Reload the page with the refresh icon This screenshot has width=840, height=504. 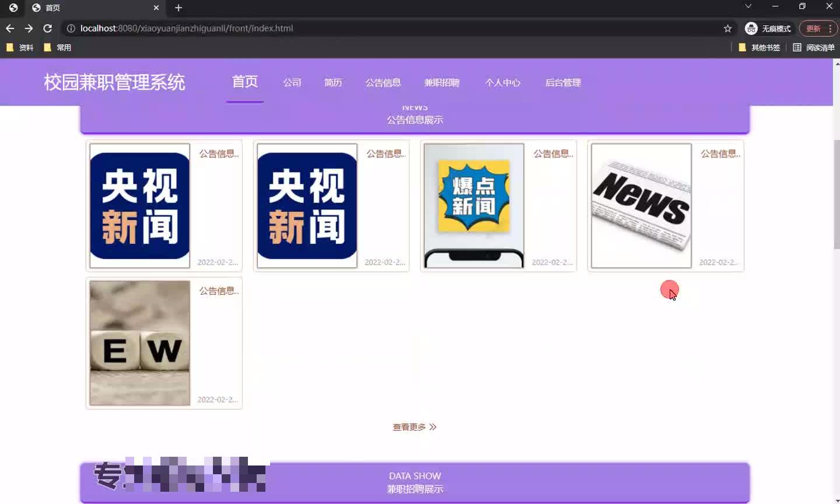48,28
